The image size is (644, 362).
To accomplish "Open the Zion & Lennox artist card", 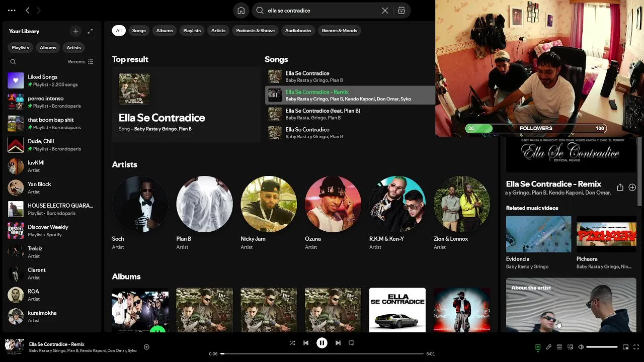I will [462, 213].
